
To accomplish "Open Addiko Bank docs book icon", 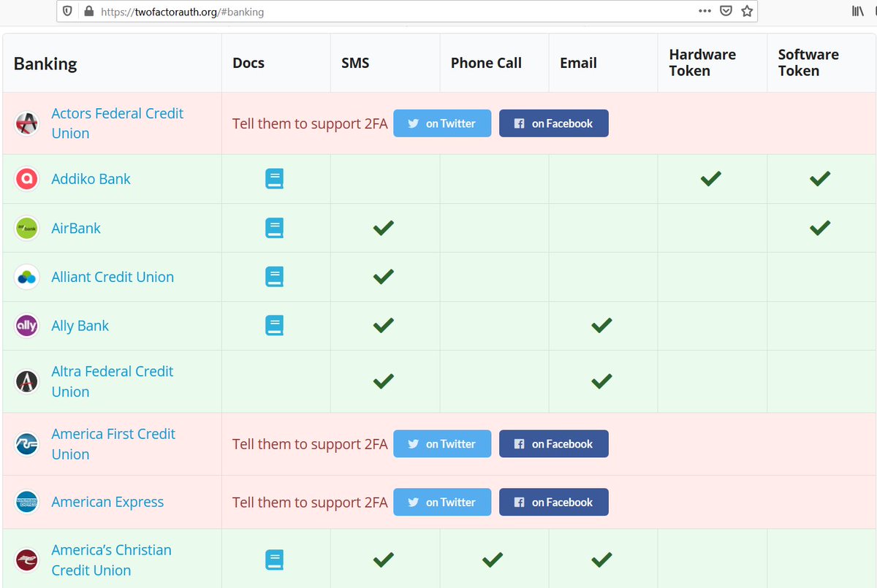I will [x=274, y=179].
